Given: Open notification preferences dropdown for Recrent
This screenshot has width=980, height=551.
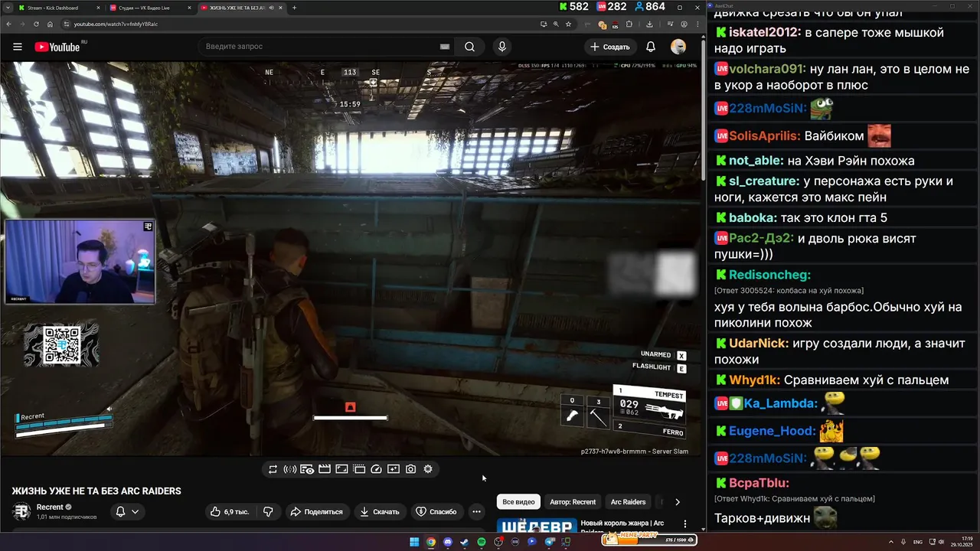Looking at the screenshot, I should point(127,511).
